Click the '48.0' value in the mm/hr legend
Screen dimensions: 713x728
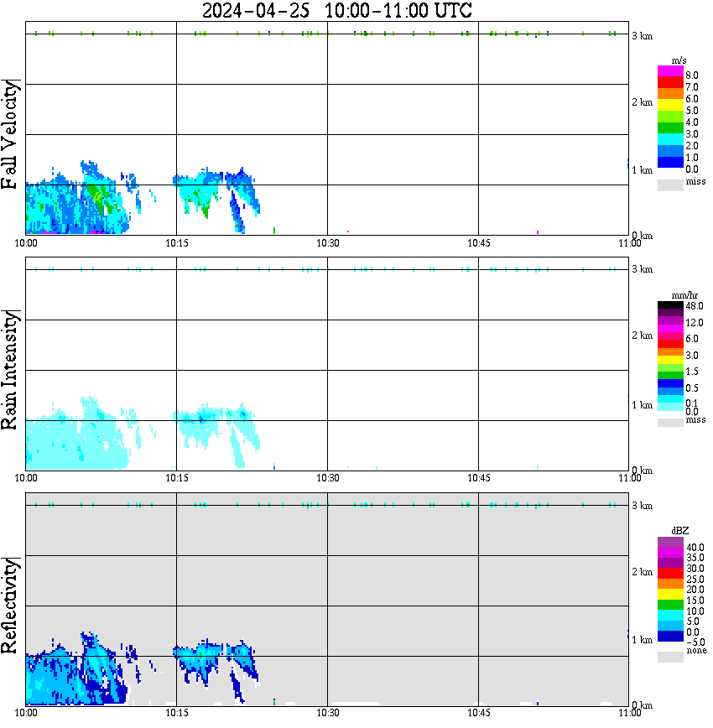pyautogui.click(x=695, y=306)
